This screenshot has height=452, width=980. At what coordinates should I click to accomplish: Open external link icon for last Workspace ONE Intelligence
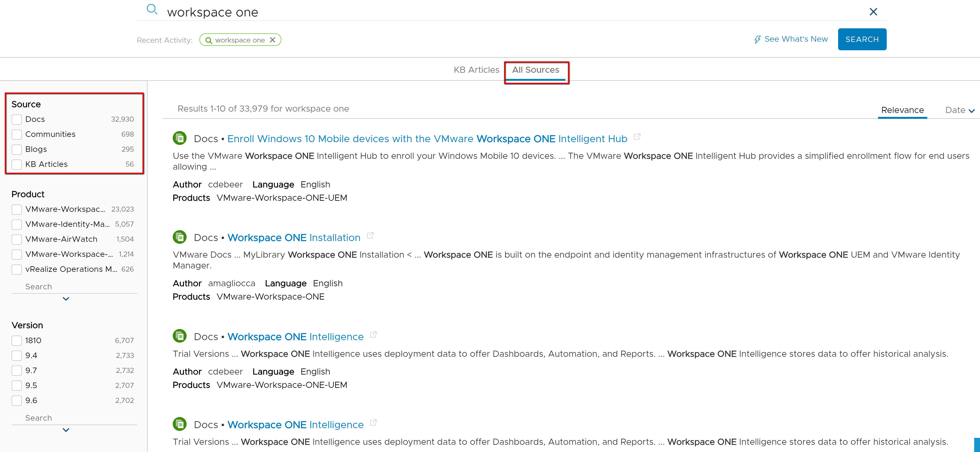pos(373,422)
